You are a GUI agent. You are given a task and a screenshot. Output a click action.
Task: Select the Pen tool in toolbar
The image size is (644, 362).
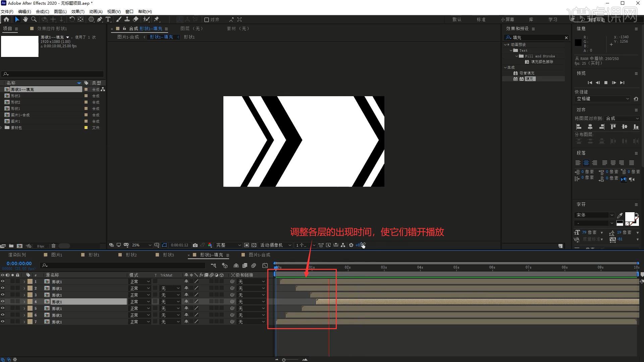[100, 19]
